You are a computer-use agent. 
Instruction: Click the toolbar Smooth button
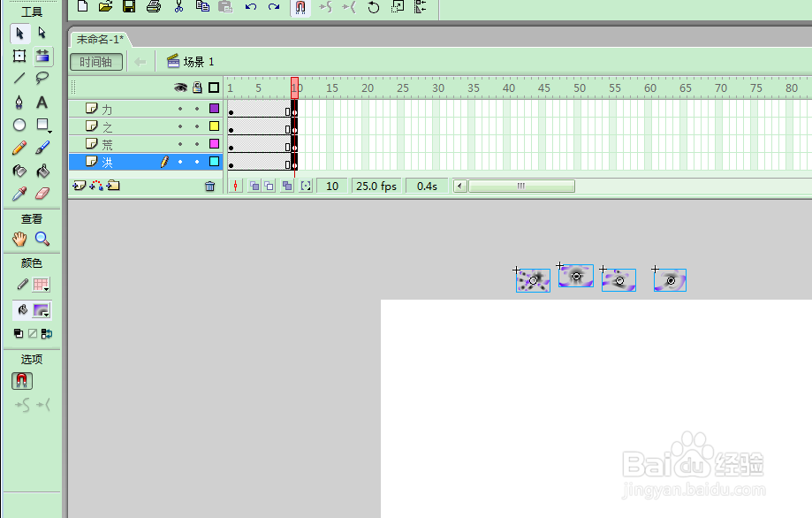[x=326, y=7]
